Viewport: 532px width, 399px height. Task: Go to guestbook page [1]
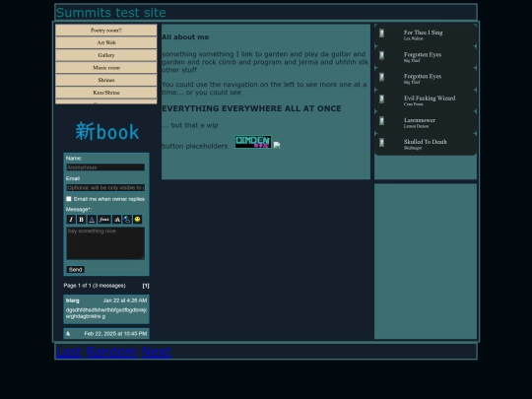(x=146, y=286)
